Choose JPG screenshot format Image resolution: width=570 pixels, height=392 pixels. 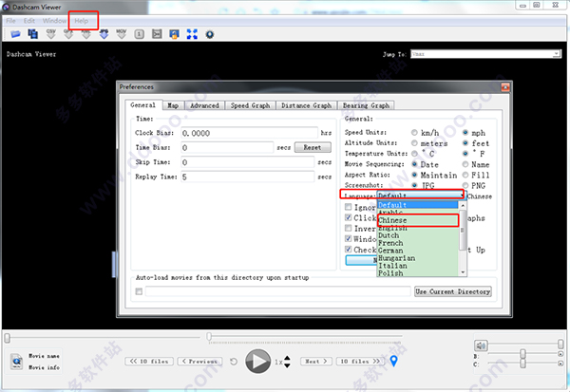(414, 185)
